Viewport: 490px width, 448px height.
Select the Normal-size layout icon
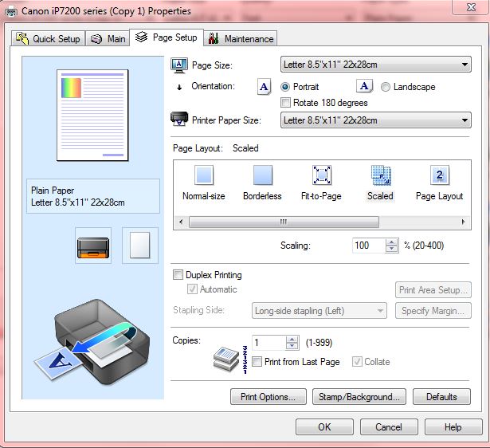[204, 176]
